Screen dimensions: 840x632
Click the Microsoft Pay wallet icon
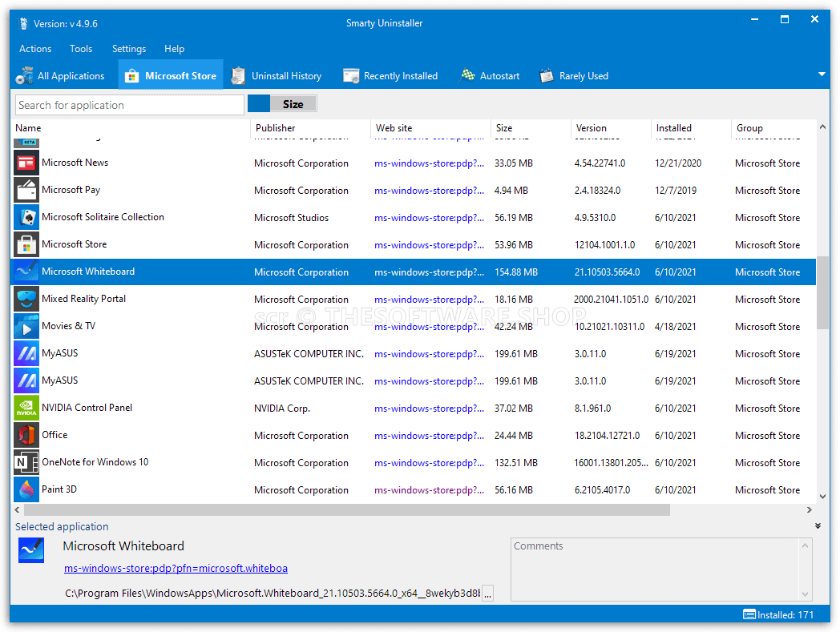click(x=26, y=190)
